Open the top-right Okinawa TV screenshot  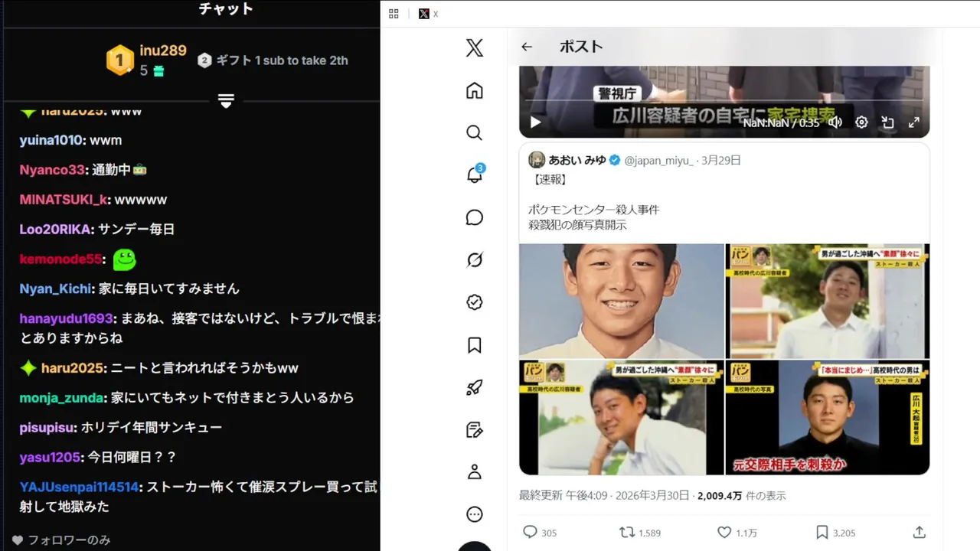pos(828,301)
